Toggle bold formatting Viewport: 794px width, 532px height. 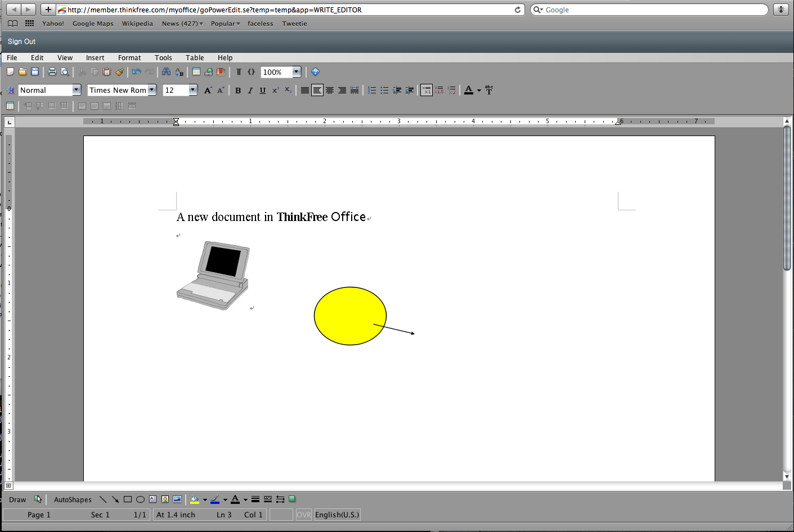[238, 90]
